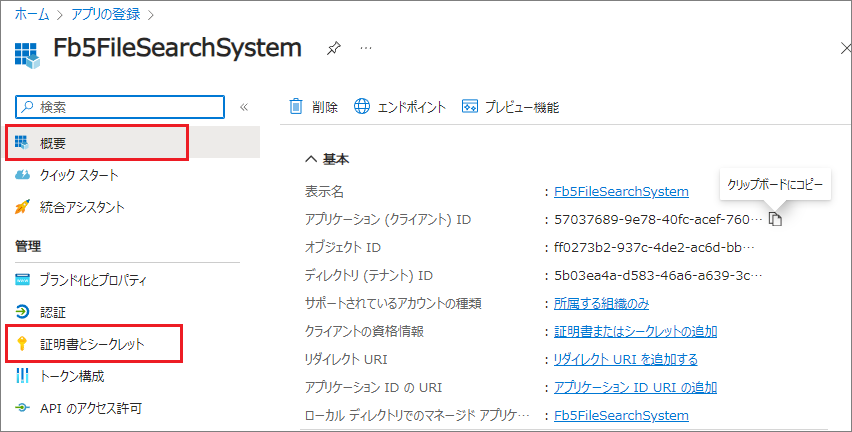Click リダイレクト URI を追加する link
Image resolution: width=852 pixels, height=432 pixels.
pyautogui.click(x=626, y=359)
